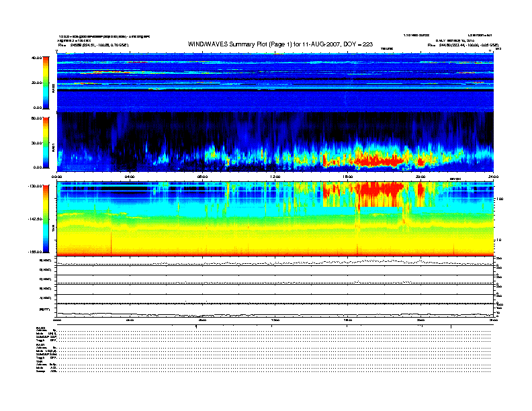Viewport: 532px width, 411px height.
Task: Click the RAD2 color scale bar
Action: [x=46, y=83]
